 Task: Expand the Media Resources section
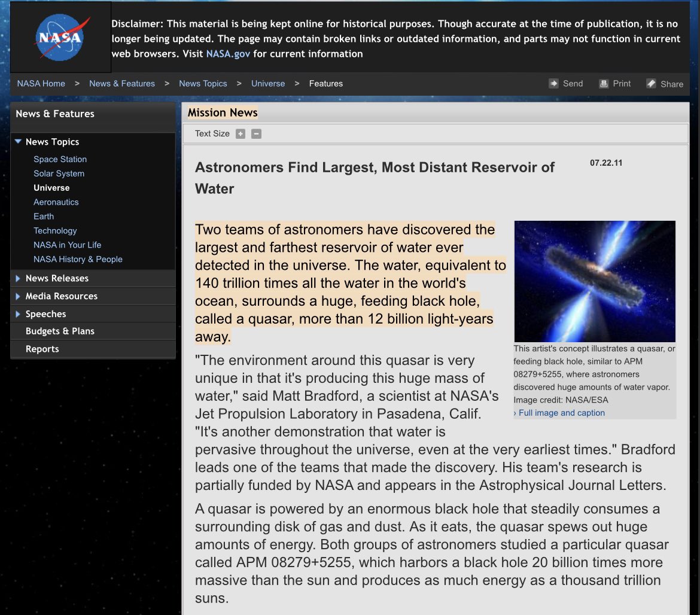(18, 296)
